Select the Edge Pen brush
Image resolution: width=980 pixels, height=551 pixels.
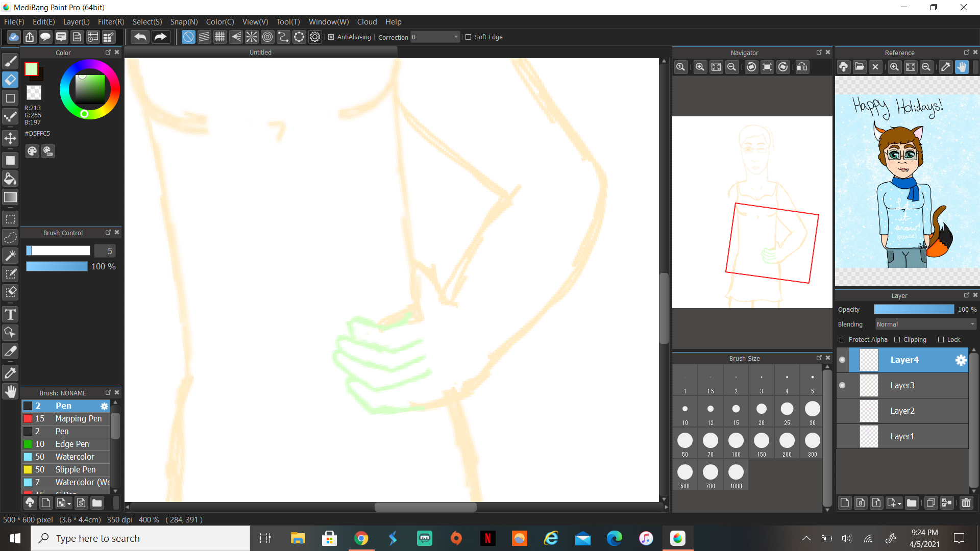(66, 444)
